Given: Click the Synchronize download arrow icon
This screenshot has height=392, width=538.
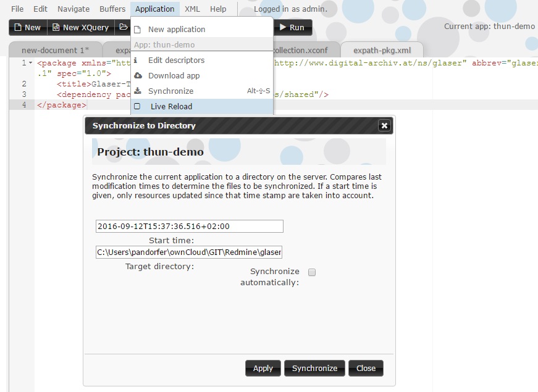Looking at the screenshot, I should click(138, 91).
